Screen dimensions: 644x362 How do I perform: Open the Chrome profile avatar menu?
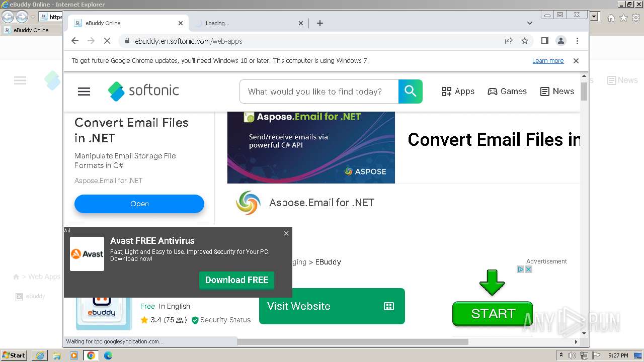click(x=560, y=41)
